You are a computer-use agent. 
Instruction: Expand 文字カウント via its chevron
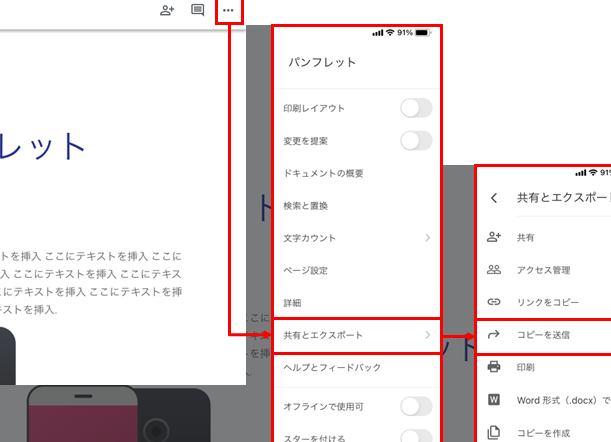coord(428,238)
